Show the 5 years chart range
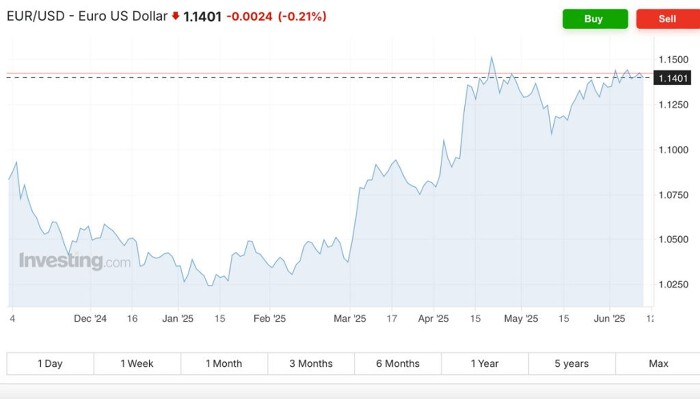Image resolution: width=700 pixels, height=399 pixels. click(x=572, y=364)
